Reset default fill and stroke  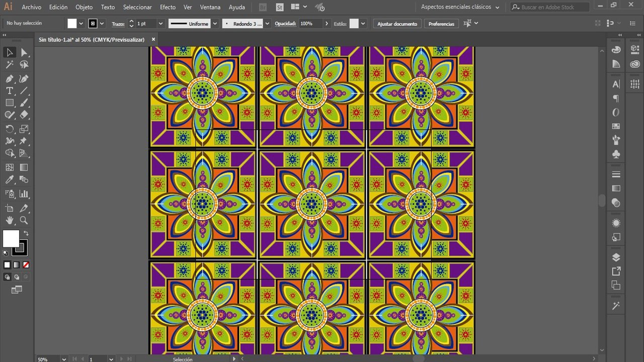pos(6,252)
